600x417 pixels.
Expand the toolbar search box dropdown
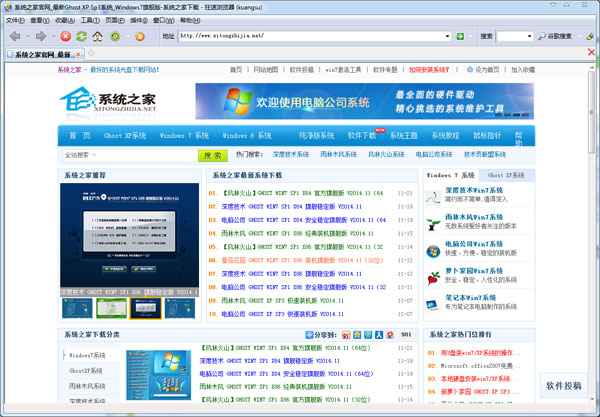coord(528,36)
